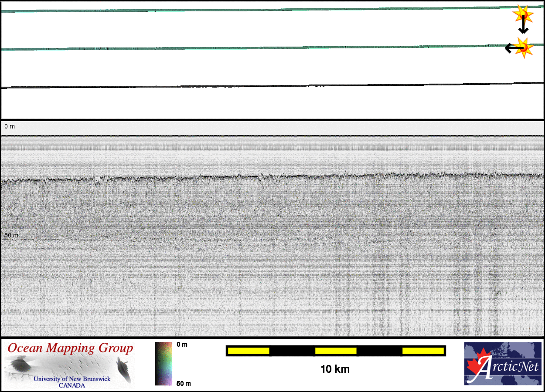Image resolution: width=545 pixels, height=392 pixels.
Task: Click the 50 m label beside the color legend
Action: pos(183,383)
